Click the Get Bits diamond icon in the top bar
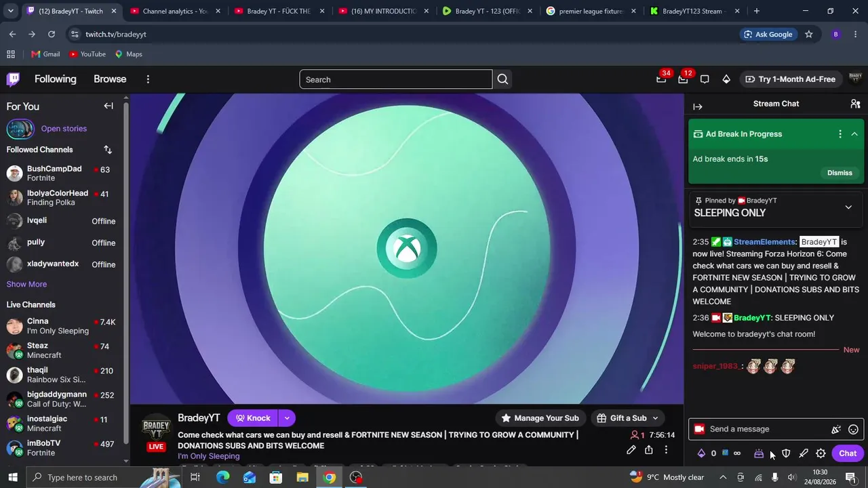 point(726,79)
